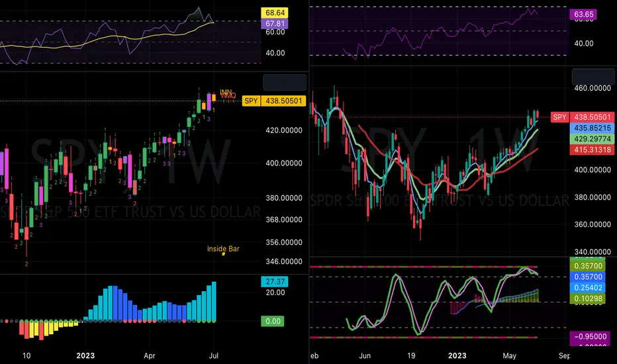The height and width of the screenshot is (364, 617).
Task: Click the blue 0.35700 oscillator label
Action: click(588, 277)
